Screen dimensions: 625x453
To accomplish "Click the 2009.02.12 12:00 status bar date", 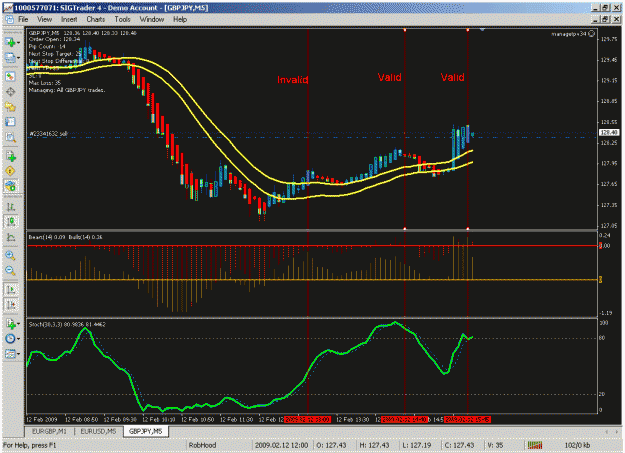I will pos(281,445).
